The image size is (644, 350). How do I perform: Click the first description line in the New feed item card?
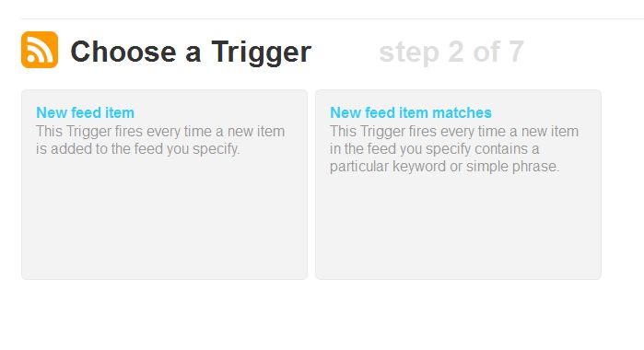(160, 132)
